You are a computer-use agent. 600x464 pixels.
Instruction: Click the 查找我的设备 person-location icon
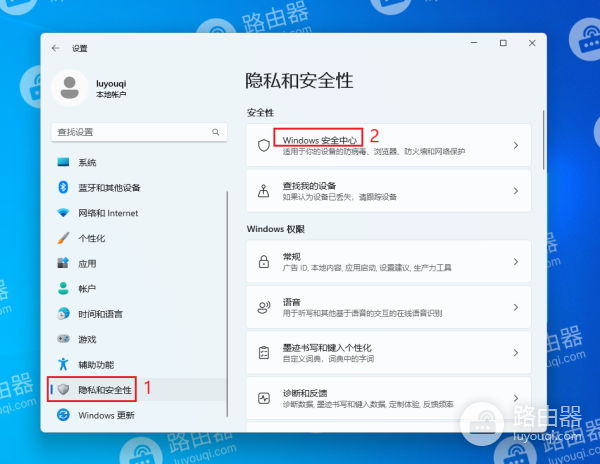tap(264, 190)
